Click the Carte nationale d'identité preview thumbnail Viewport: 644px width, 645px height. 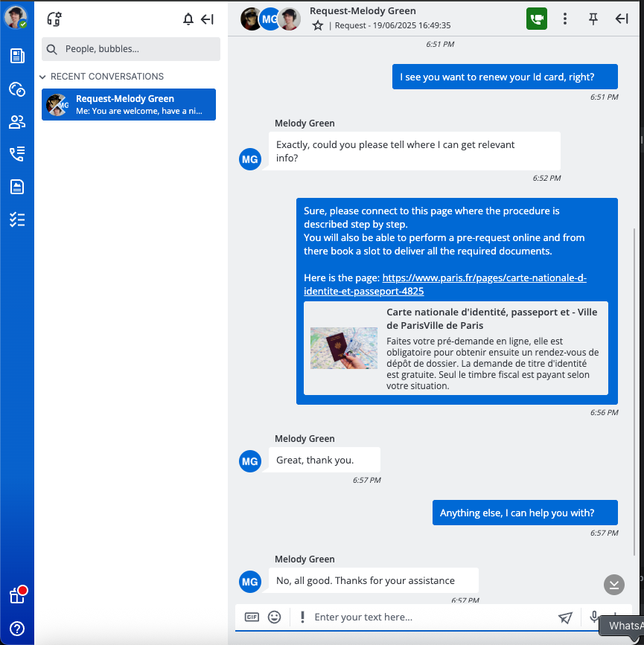344,348
